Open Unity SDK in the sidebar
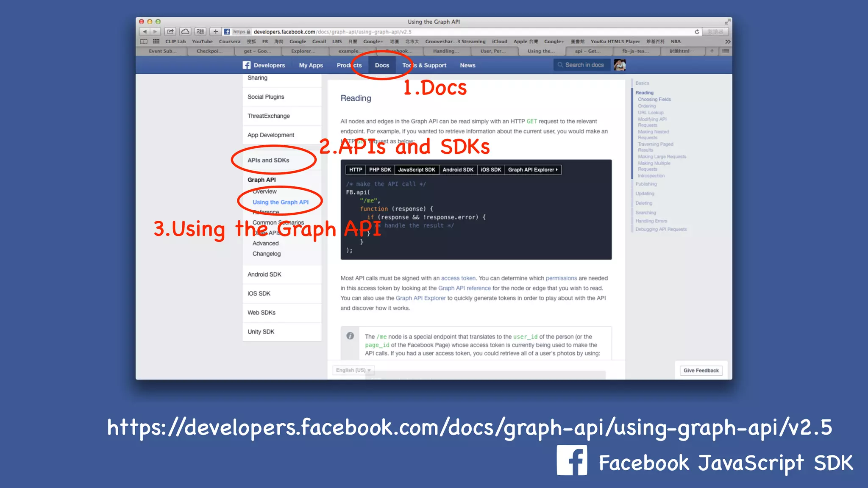Image resolution: width=868 pixels, height=488 pixels. (282, 332)
